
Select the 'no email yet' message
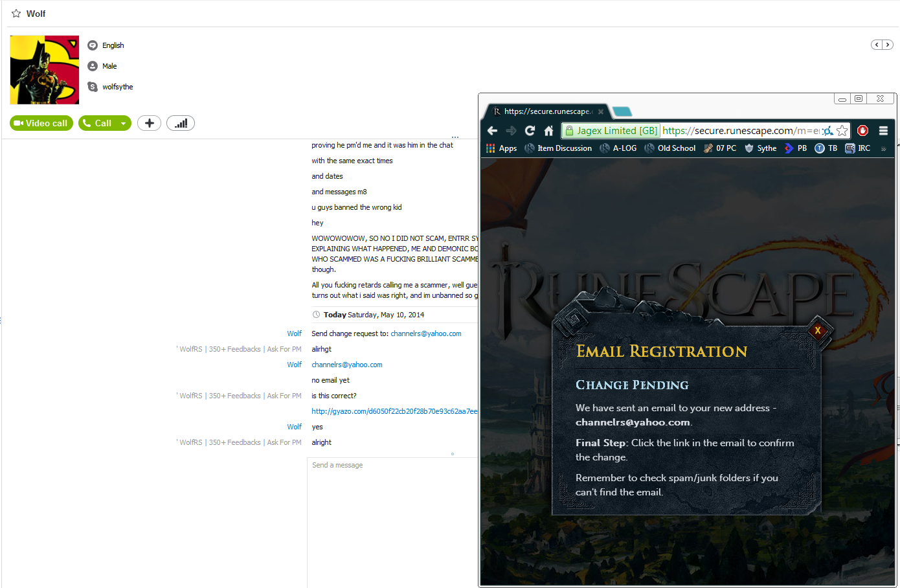(330, 380)
